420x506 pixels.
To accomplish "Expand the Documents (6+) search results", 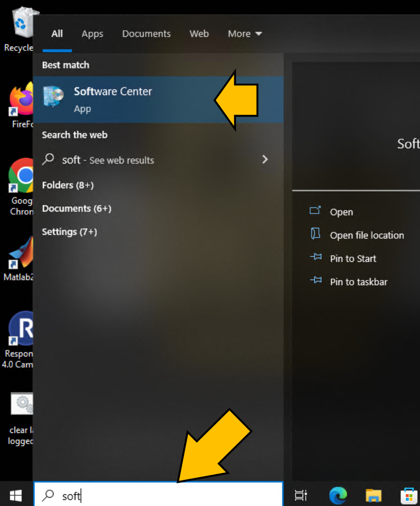I will 76,208.
